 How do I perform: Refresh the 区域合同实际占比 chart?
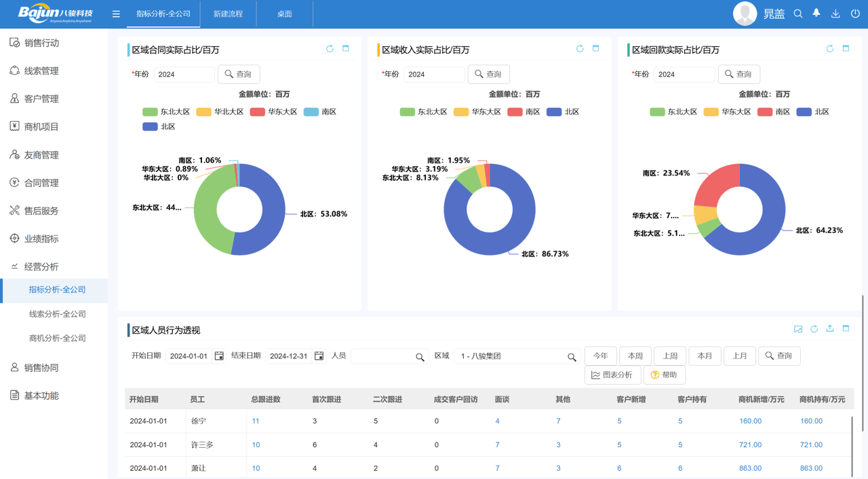pos(330,48)
